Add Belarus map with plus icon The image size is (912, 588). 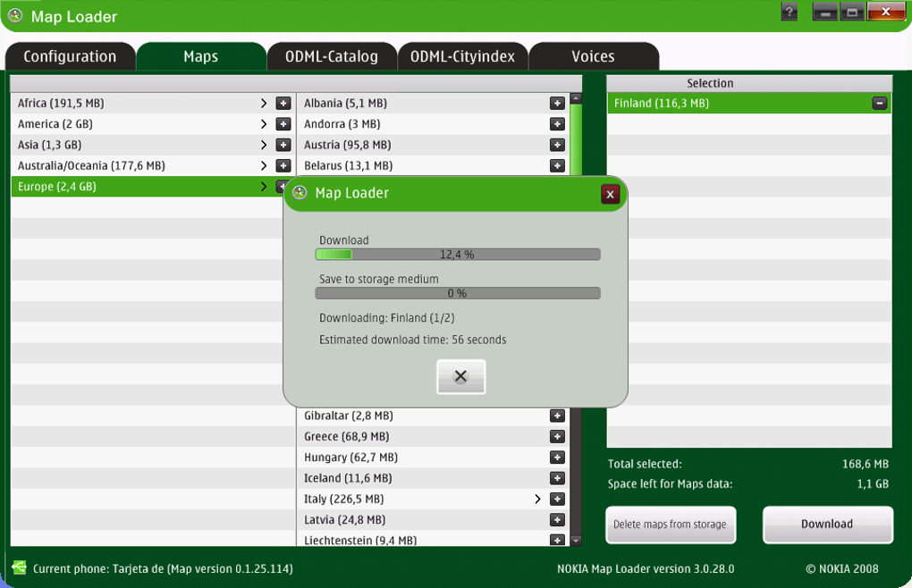coord(557,166)
